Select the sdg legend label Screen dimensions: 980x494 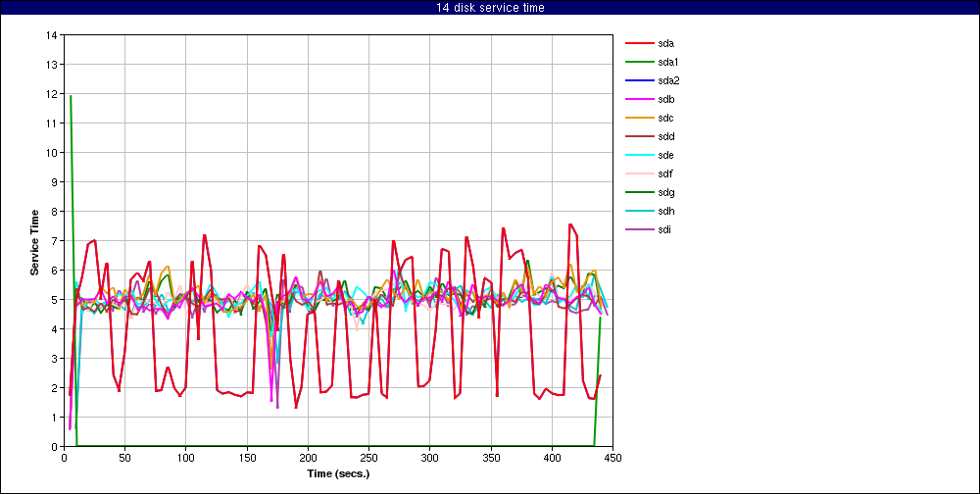click(x=665, y=192)
